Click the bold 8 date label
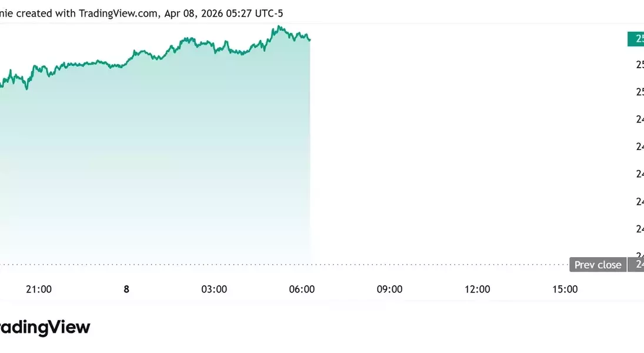Screen dimensions: 644x353 point(126,289)
